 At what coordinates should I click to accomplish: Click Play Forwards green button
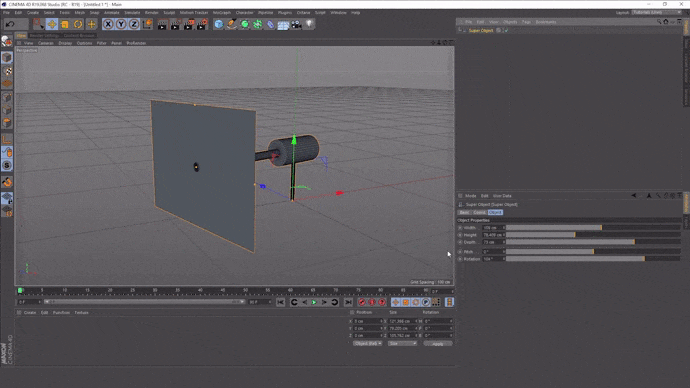pyautogui.click(x=314, y=302)
